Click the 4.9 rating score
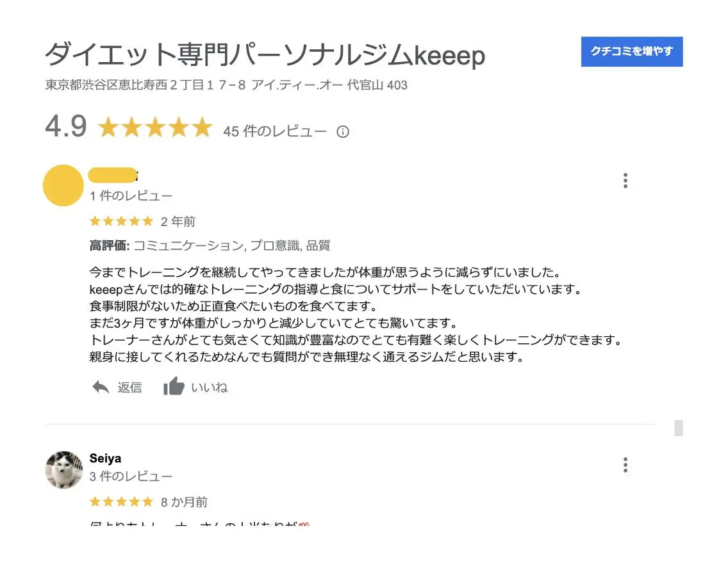The width and height of the screenshot is (728, 561). coord(66,127)
